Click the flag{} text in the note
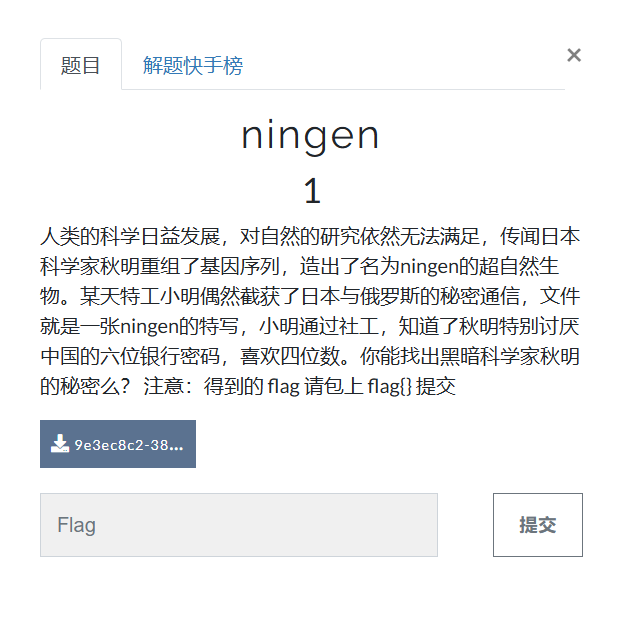 pyautogui.click(x=389, y=386)
